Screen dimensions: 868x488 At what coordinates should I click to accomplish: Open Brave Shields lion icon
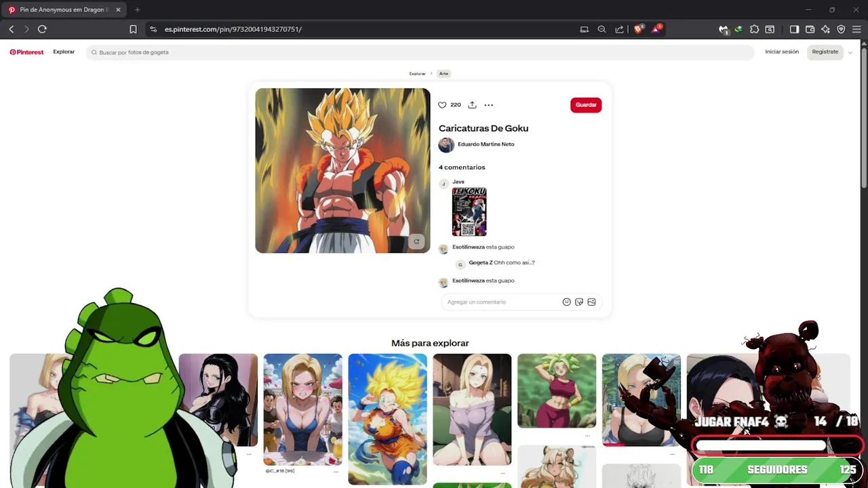tap(638, 29)
